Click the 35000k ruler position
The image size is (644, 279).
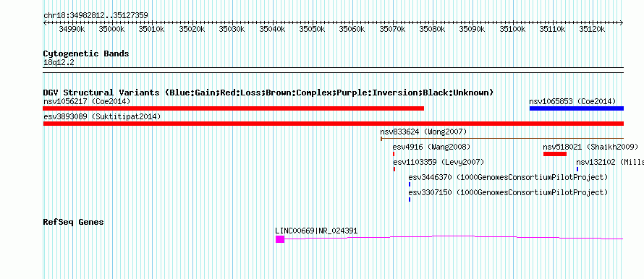pyautogui.click(x=111, y=30)
